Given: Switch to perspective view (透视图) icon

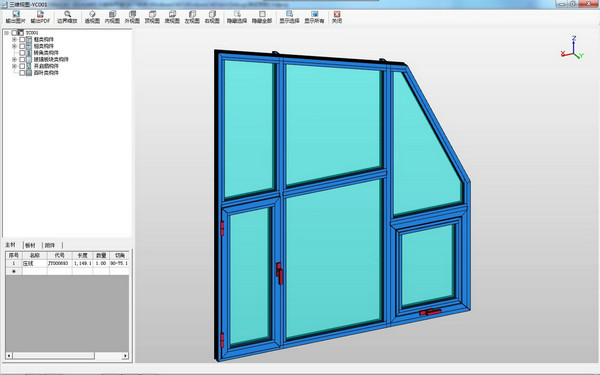Looking at the screenshot, I should (x=92, y=17).
